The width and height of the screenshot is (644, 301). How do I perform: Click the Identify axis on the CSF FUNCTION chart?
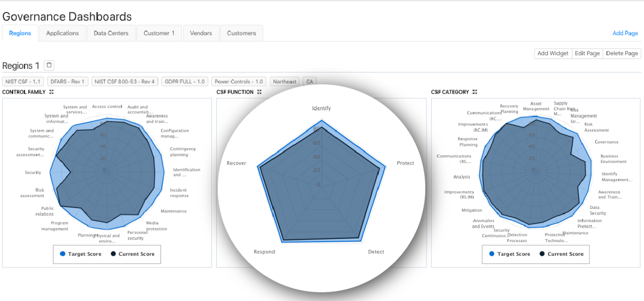pos(321,108)
